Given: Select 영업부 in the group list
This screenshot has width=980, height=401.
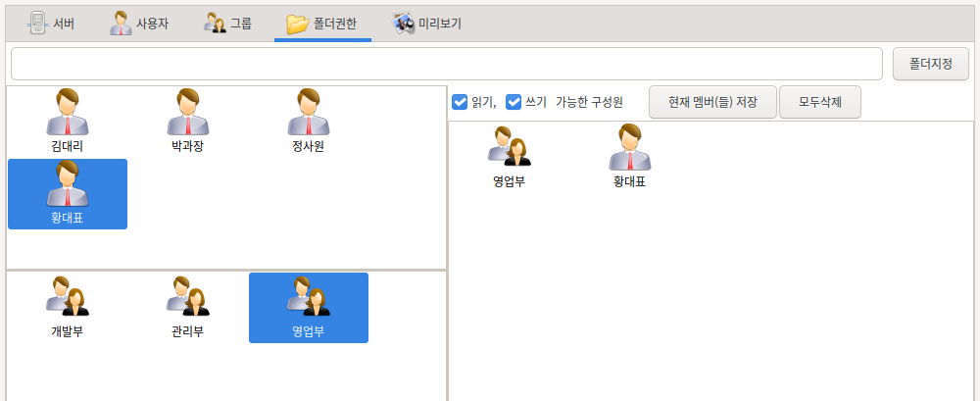Looking at the screenshot, I should coord(309,308).
